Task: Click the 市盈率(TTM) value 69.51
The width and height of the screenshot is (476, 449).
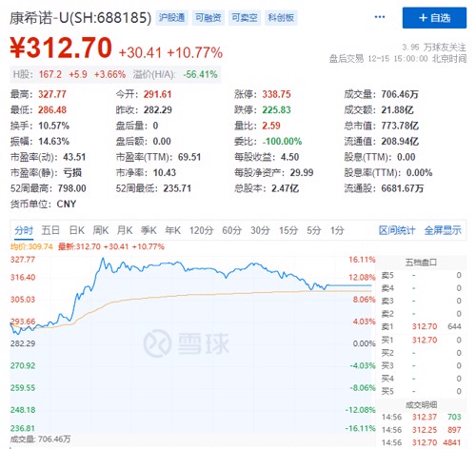Action: click(x=189, y=157)
